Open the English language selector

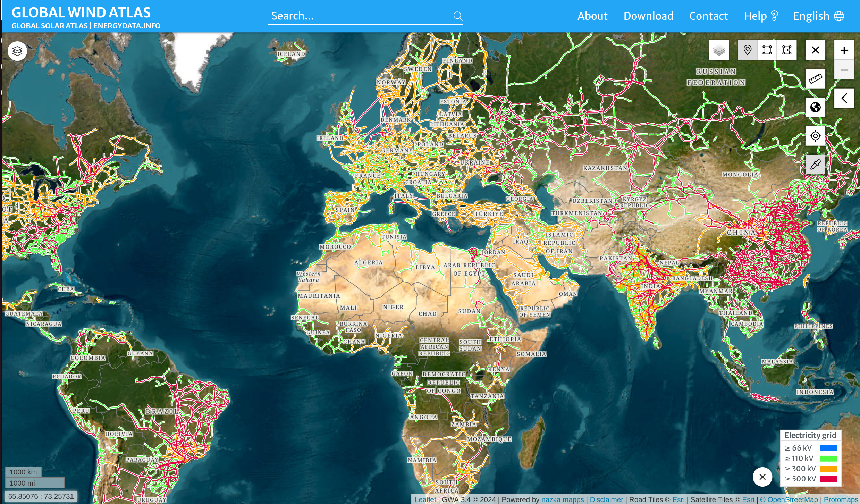coord(818,16)
